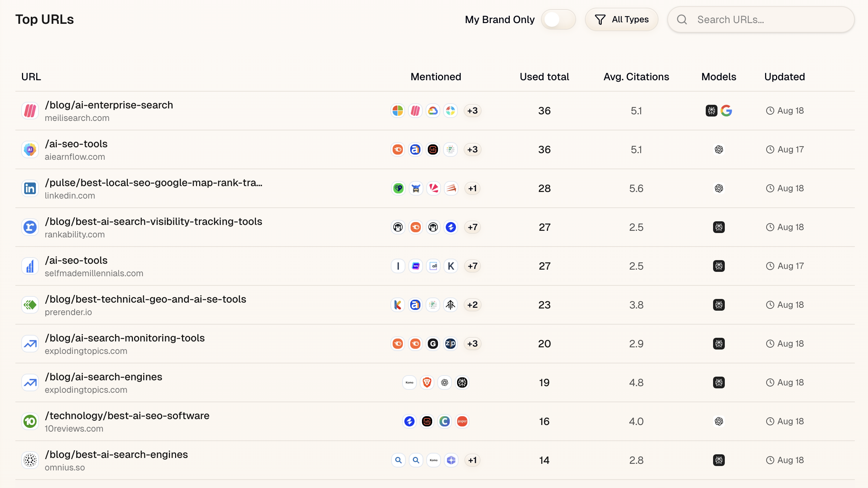868x488 pixels.
Task: Sort by Avg. Citations column header
Action: click(x=636, y=77)
